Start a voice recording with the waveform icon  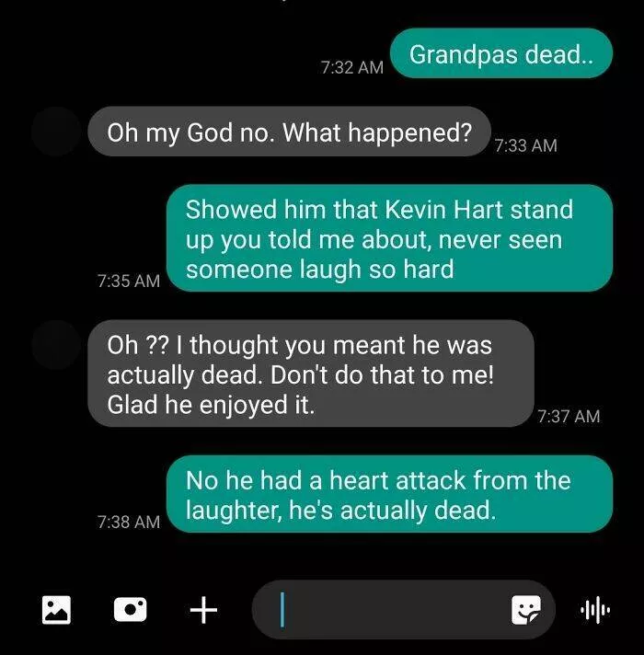[x=595, y=610]
